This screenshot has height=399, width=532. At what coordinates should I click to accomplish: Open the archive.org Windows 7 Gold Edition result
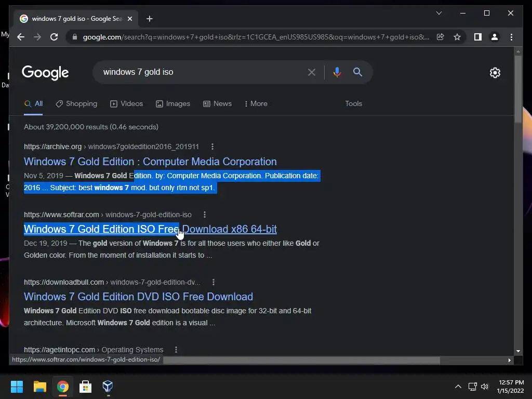coord(150,162)
